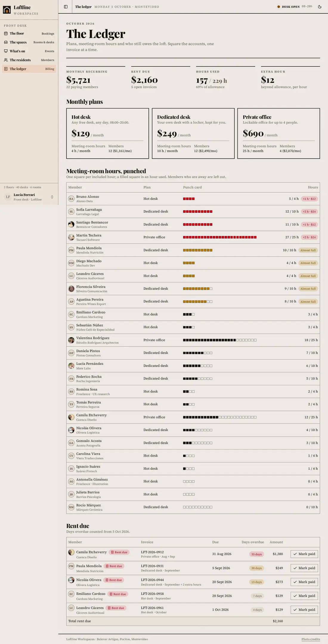This screenshot has height=644, width=328.
Task: Click the RM avatar for Rocío Márquez
Action: click(x=71, y=507)
